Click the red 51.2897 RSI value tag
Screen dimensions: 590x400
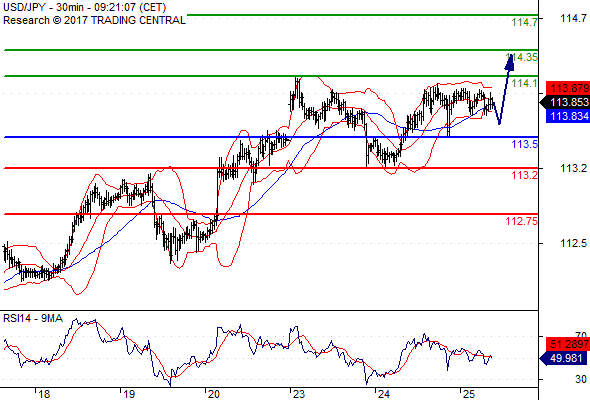pos(568,344)
